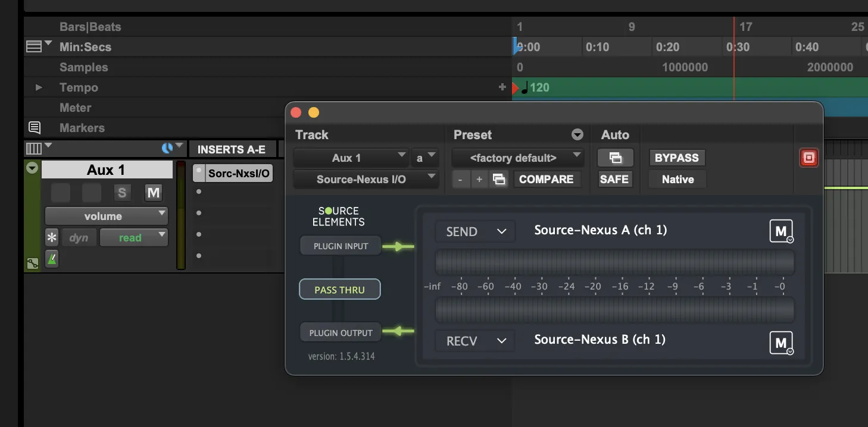Select next preset with plus button
The image size is (868, 427).
pyautogui.click(x=479, y=179)
